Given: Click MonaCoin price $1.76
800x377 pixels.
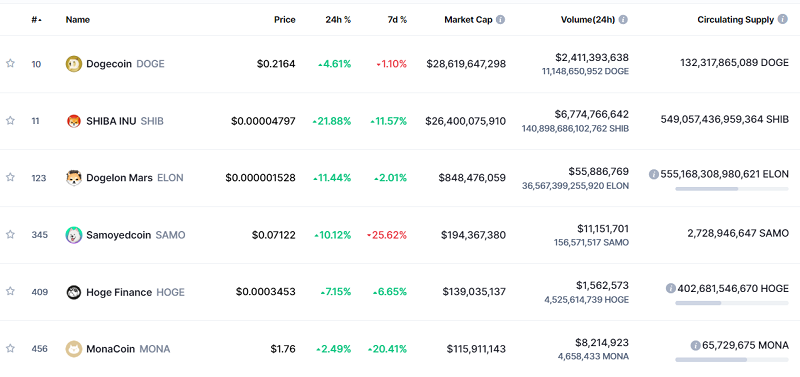Looking at the screenshot, I should point(283,349).
